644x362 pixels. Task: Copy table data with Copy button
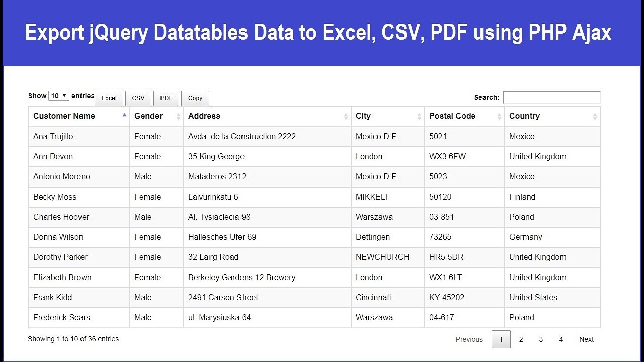(x=195, y=98)
